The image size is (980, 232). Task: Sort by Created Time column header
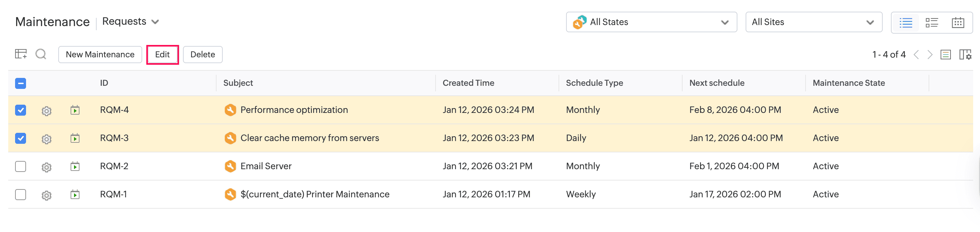pos(468,83)
